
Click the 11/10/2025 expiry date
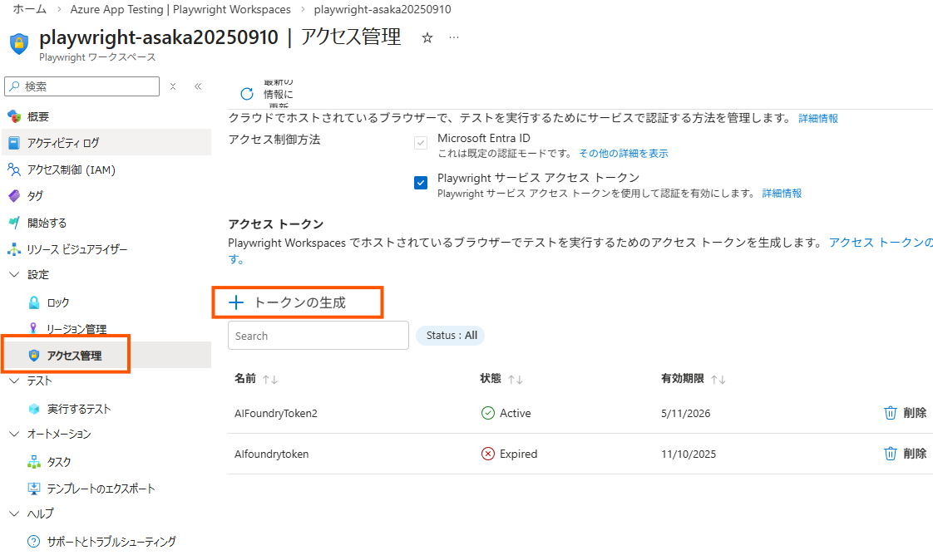point(689,454)
